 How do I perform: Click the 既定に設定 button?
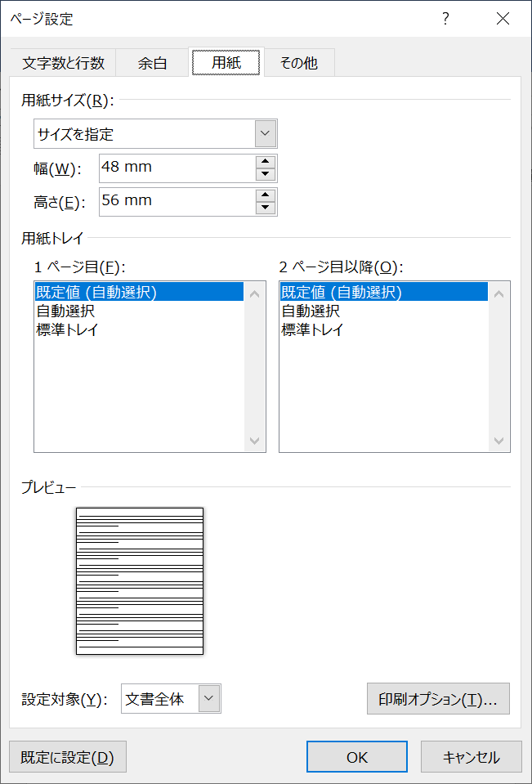click(x=68, y=756)
